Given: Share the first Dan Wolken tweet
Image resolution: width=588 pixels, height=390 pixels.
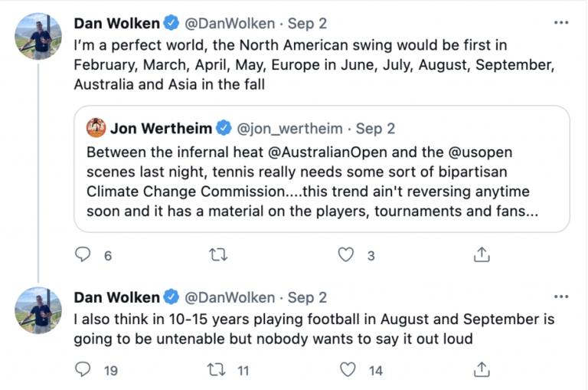Looking at the screenshot, I should [x=482, y=255].
